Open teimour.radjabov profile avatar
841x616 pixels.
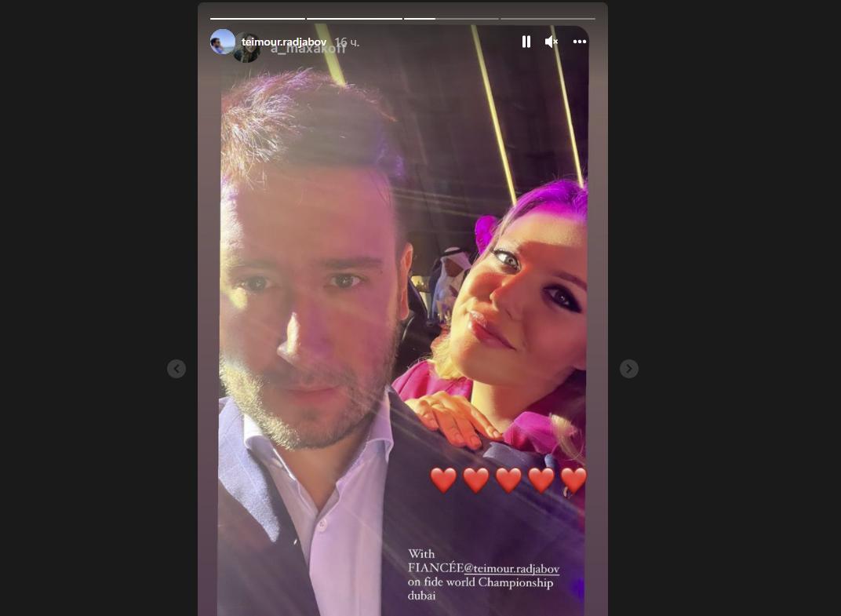click(222, 42)
